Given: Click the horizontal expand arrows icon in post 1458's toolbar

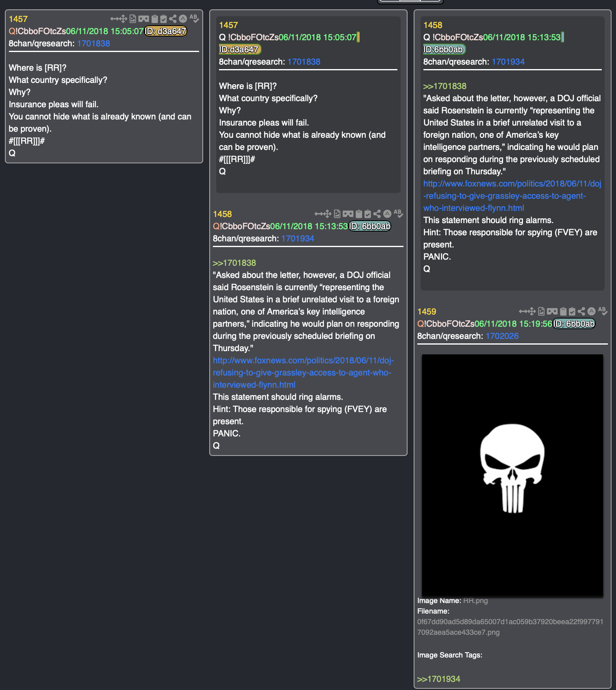Looking at the screenshot, I should (319, 214).
